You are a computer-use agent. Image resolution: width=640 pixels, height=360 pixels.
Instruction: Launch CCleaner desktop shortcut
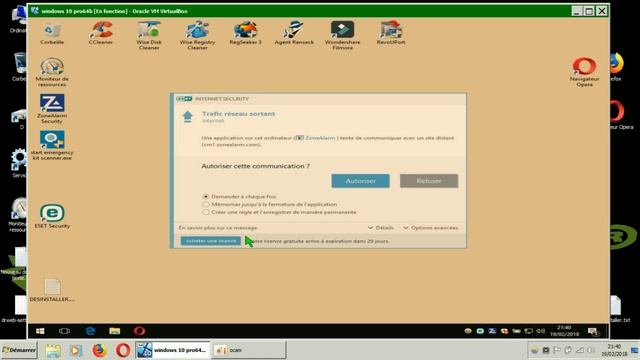coord(100,33)
